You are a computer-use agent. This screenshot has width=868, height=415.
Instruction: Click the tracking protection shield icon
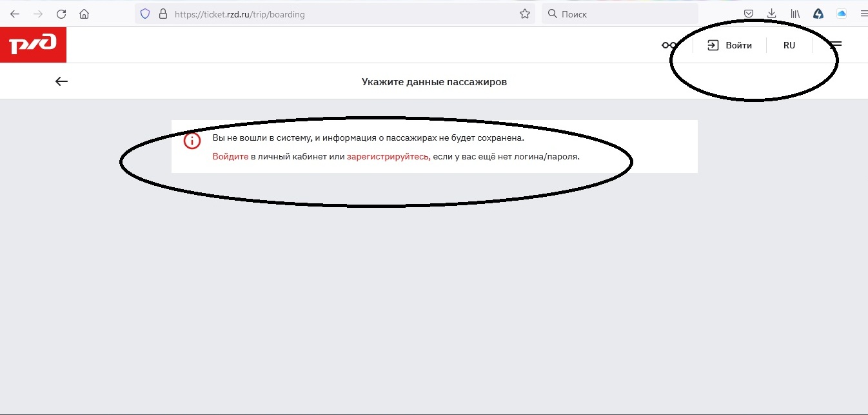145,14
